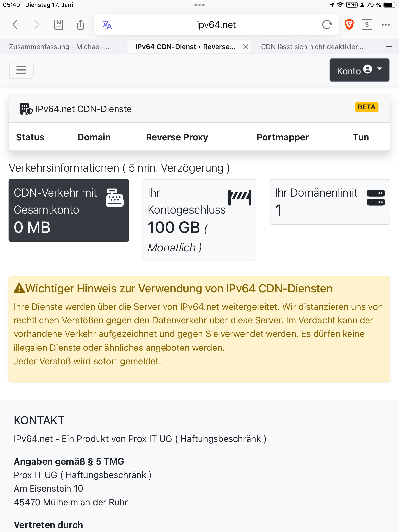This screenshot has height=532, width=399.
Task: Add a new browser tab
Action: click(x=389, y=47)
